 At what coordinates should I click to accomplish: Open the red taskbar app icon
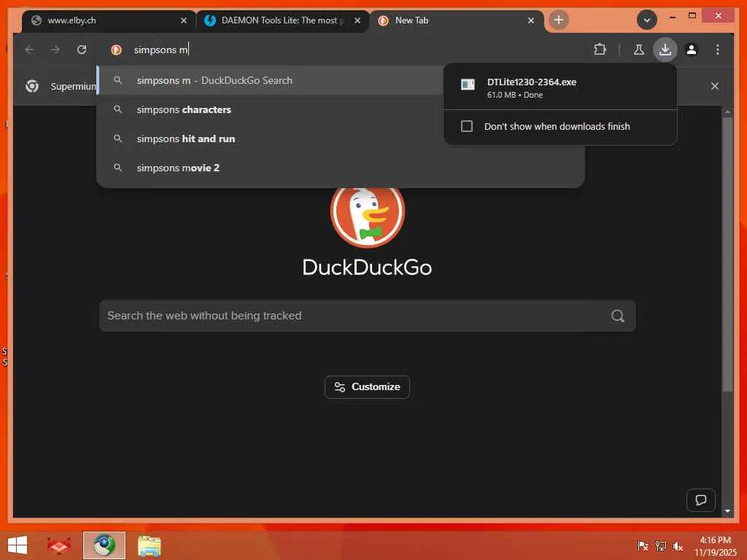[x=58, y=545]
